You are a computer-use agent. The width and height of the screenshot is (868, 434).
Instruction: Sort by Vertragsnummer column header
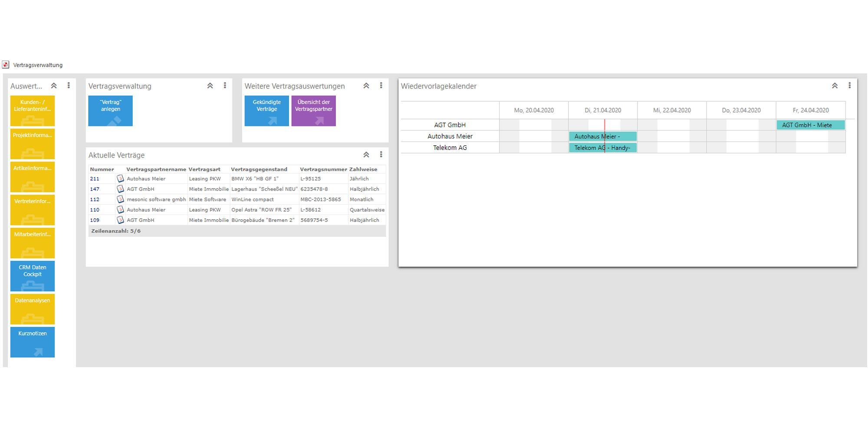pyautogui.click(x=323, y=169)
